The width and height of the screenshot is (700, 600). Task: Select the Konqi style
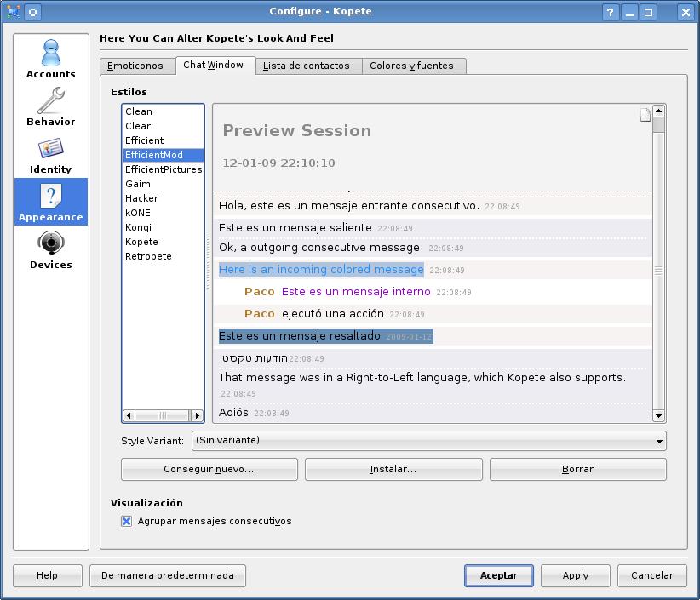(x=163, y=227)
